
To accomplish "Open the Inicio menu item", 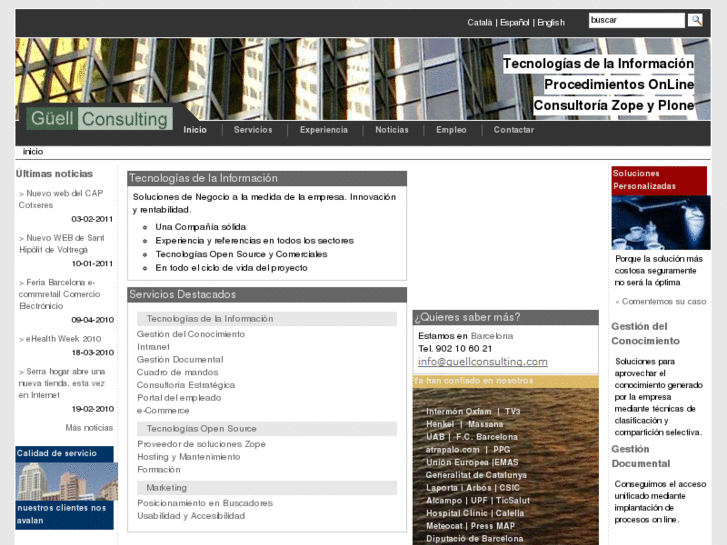I will 195,130.
